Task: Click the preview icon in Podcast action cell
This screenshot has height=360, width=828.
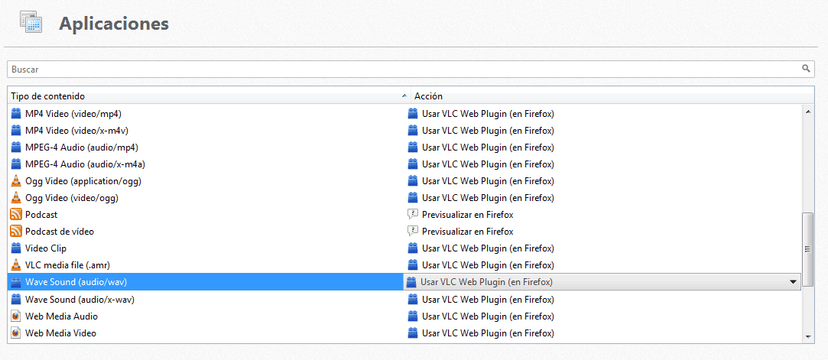Action: 412,215
